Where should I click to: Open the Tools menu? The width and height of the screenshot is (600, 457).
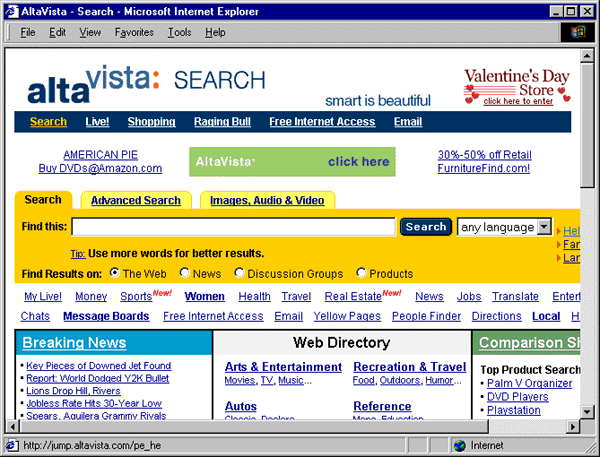click(180, 32)
